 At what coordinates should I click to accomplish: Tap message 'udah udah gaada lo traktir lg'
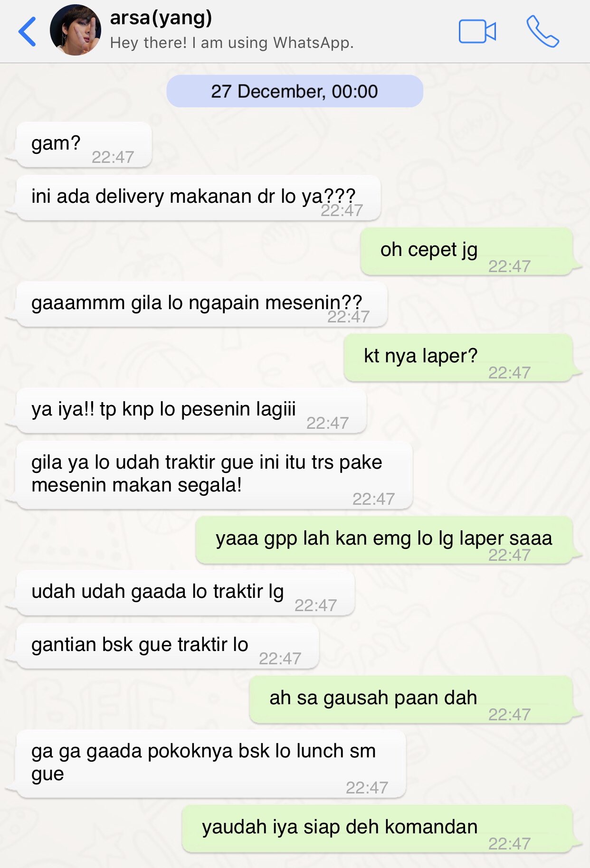coord(185,593)
